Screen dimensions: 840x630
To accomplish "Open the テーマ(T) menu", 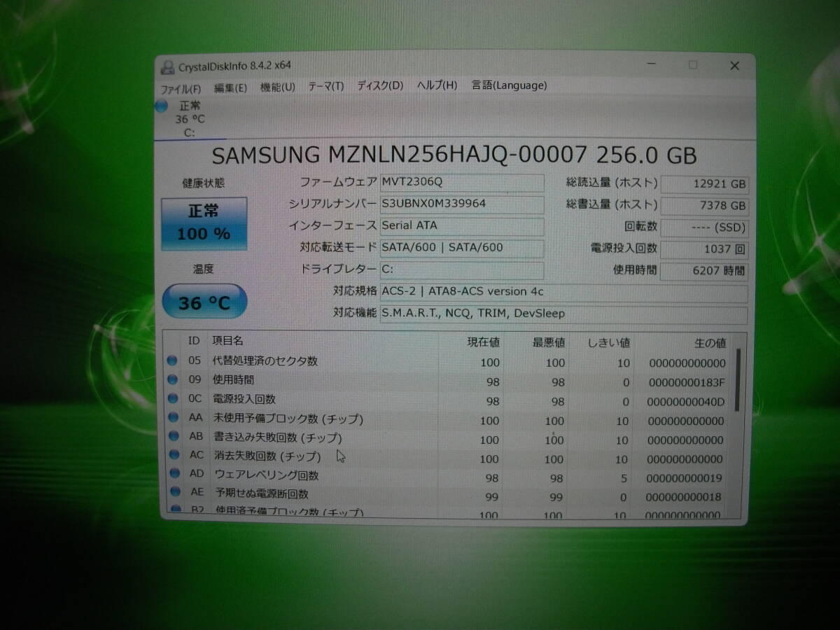I will point(326,86).
